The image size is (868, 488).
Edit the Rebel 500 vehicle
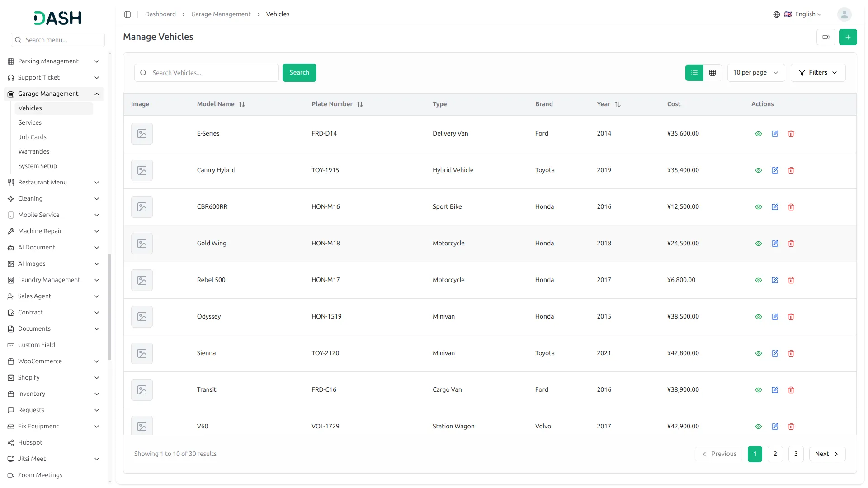[x=775, y=280]
